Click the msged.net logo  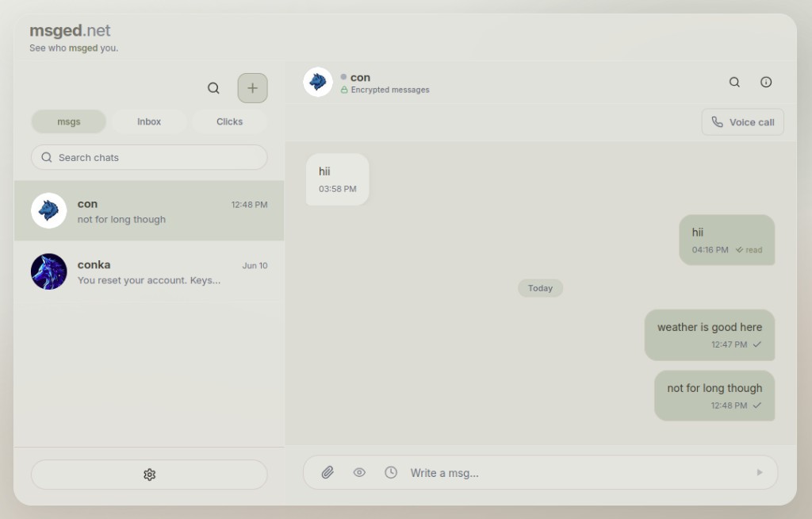pyautogui.click(x=70, y=31)
